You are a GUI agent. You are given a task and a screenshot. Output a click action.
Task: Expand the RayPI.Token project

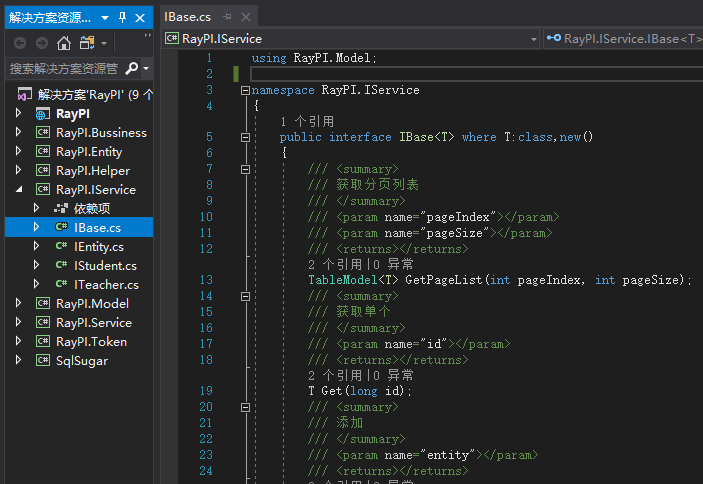(x=18, y=341)
